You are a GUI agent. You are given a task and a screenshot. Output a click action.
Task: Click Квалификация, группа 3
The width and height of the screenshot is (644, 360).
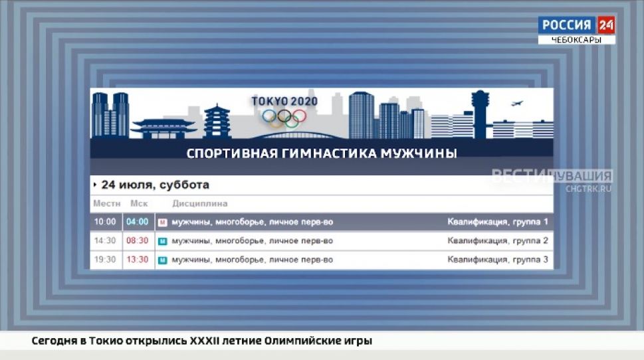(497, 260)
